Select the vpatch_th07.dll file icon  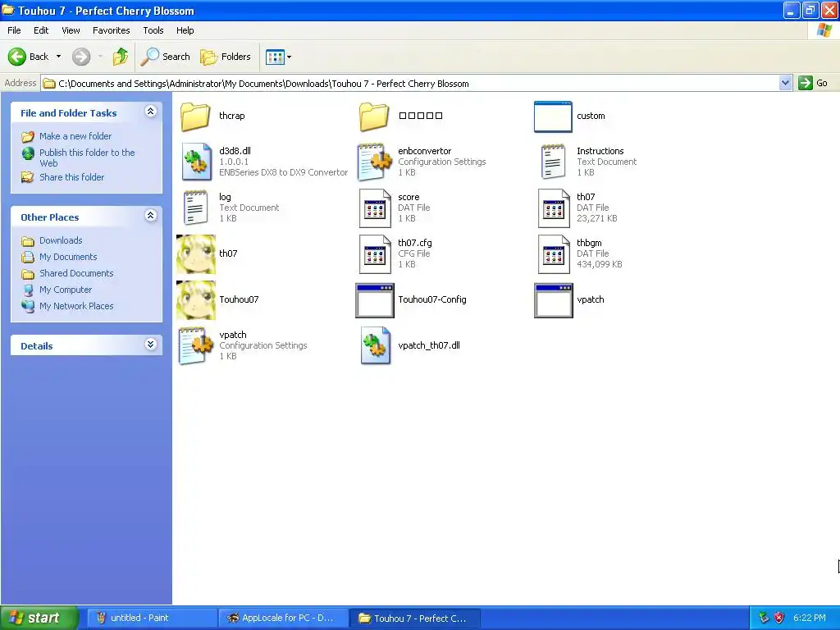pyautogui.click(x=375, y=345)
